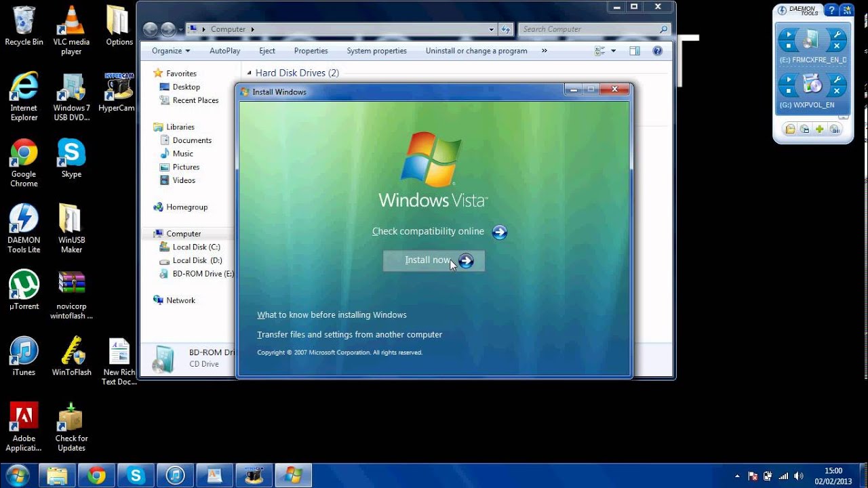This screenshot has height=488, width=868.
Task: Select iTunes desktop icon
Action: [x=24, y=357]
